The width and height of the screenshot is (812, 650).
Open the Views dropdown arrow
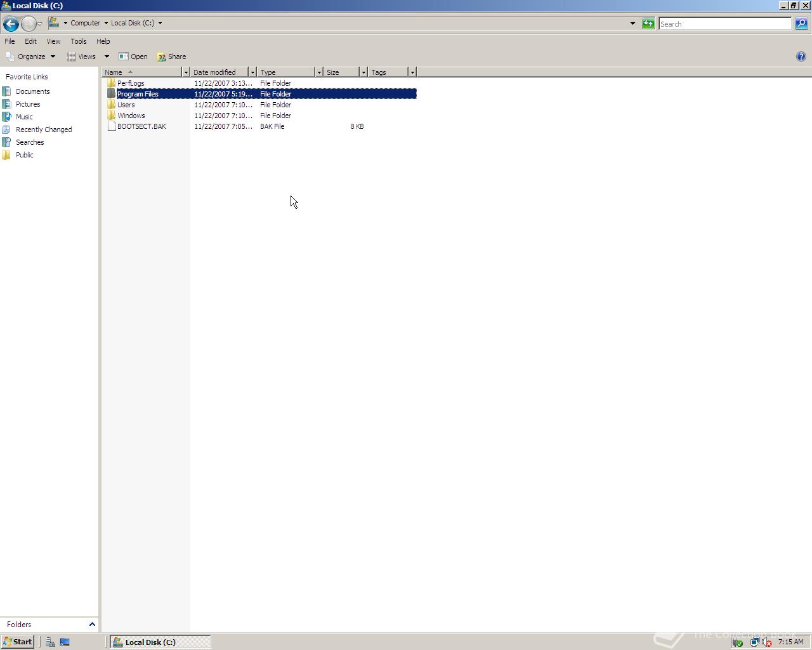(x=107, y=56)
